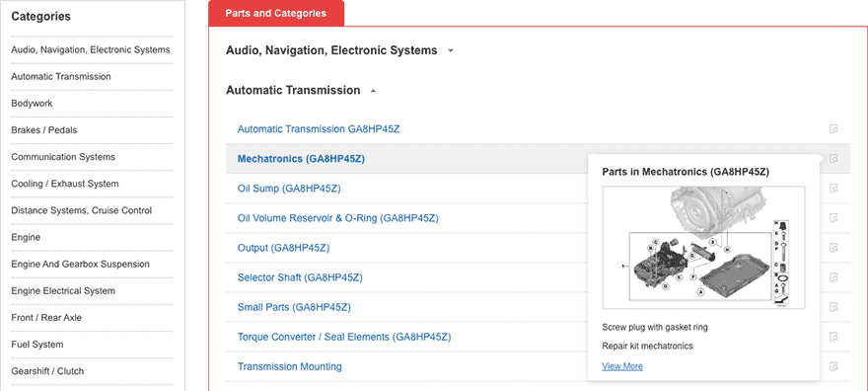Click preview icon for Oil Sump (GA8HP45Z)
868x391 pixels.
[x=833, y=189]
